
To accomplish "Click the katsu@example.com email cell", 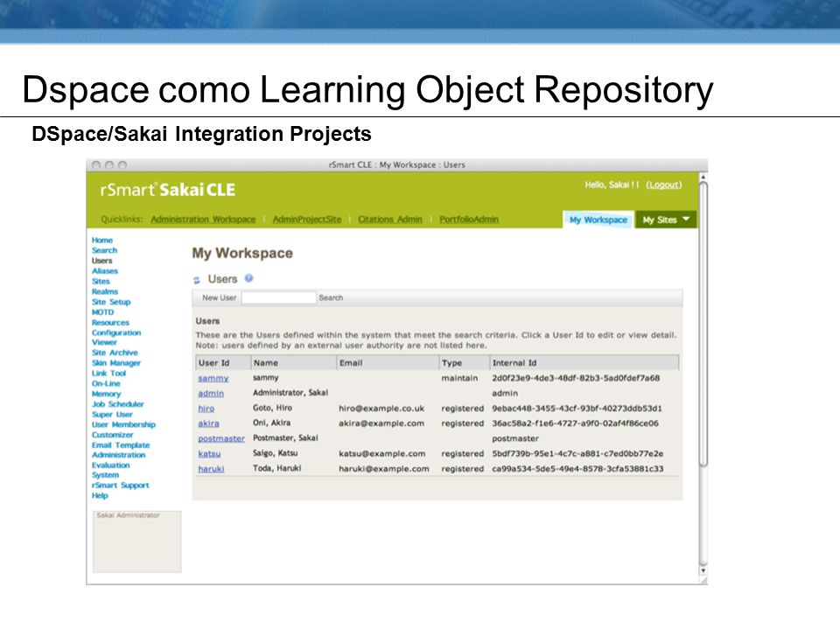I will click(382, 454).
